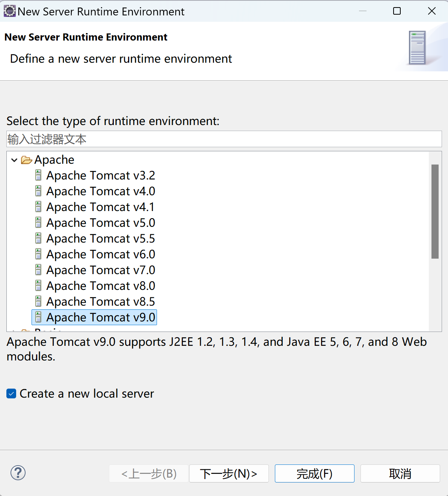Screen dimensions: 448x496
Task: Open help via question mark icon
Action: [x=18, y=473]
